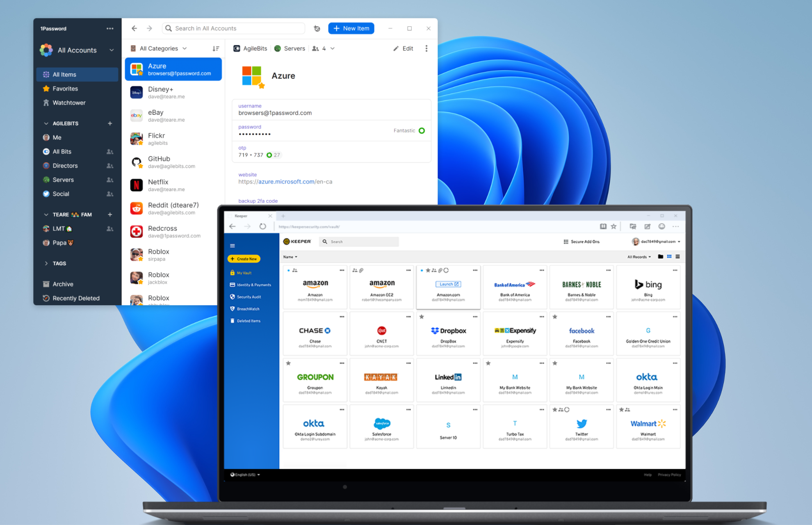The image size is (812, 525).
Task: Focus the Search in All Accounts field
Action: pyautogui.click(x=234, y=28)
